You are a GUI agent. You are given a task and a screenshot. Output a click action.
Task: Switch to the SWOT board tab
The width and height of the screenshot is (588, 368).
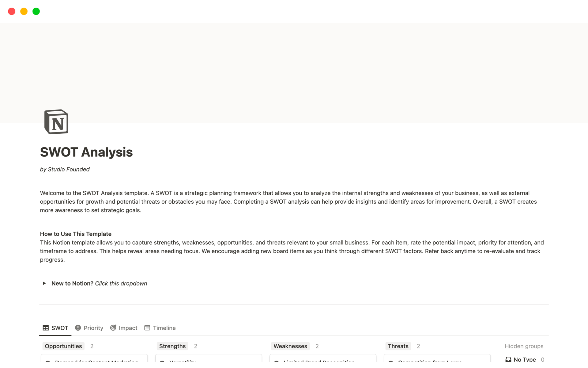coord(55,328)
